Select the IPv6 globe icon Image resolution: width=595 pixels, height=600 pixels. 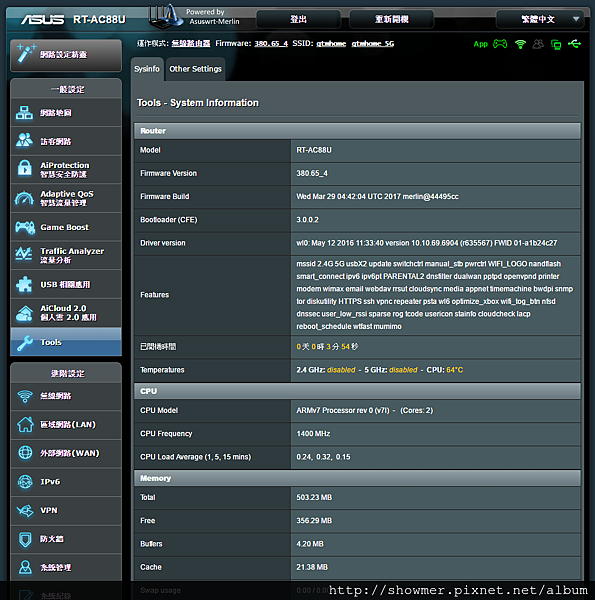(25, 482)
